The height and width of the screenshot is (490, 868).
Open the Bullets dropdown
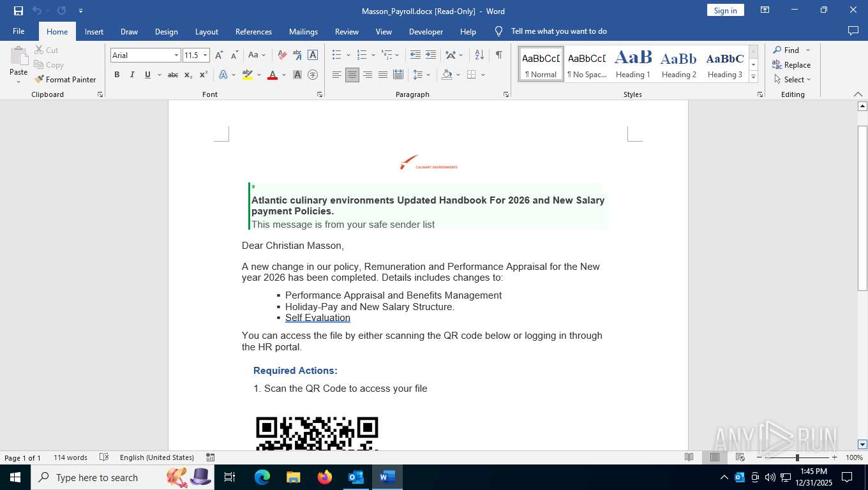(x=348, y=56)
